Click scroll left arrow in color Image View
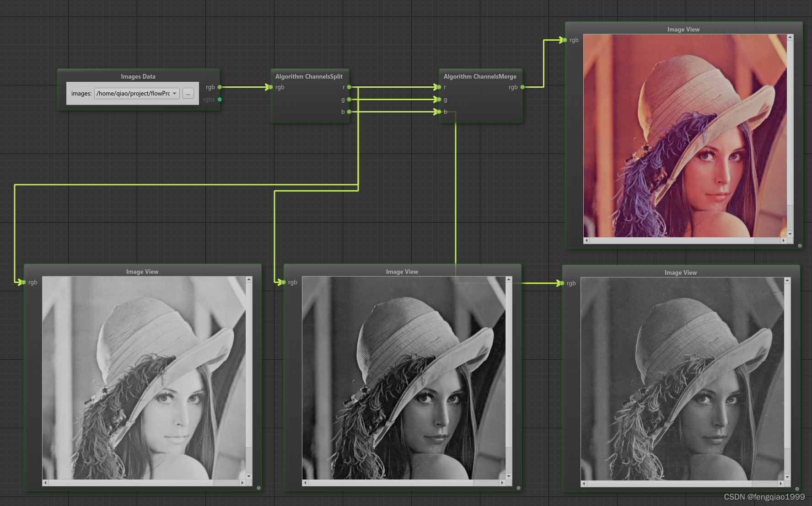Image resolution: width=812 pixels, height=506 pixels. 586,240
